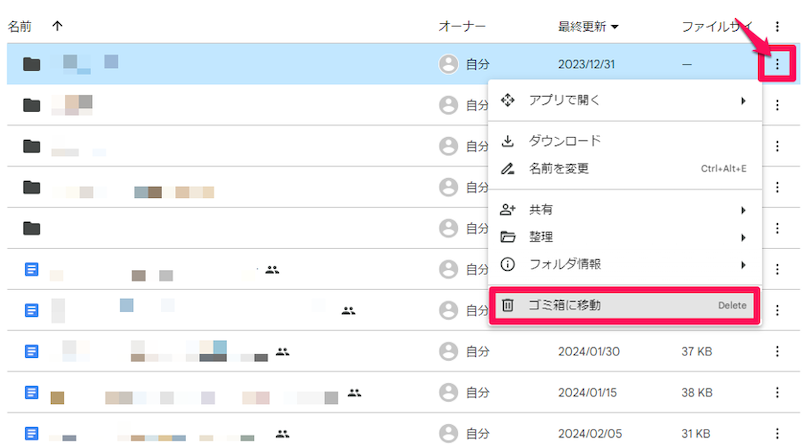The height and width of the screenshot is (448, 804).
Task: Expand the 整理 submenu arrow
Action: (743, 238)
